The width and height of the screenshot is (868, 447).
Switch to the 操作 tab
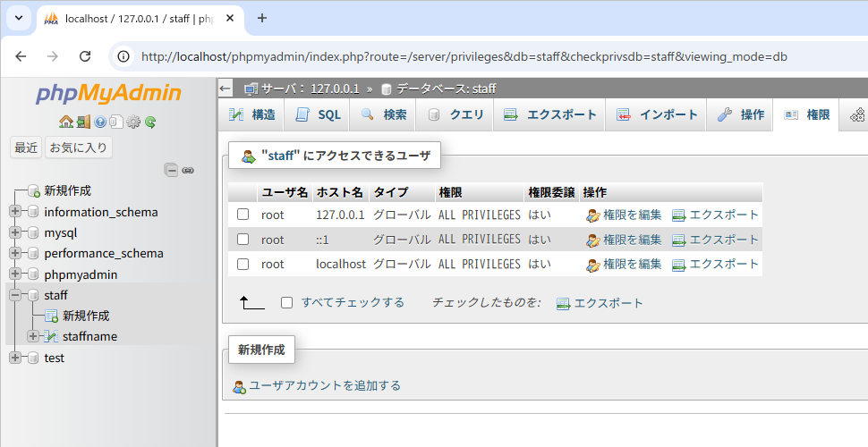(740, 115)
